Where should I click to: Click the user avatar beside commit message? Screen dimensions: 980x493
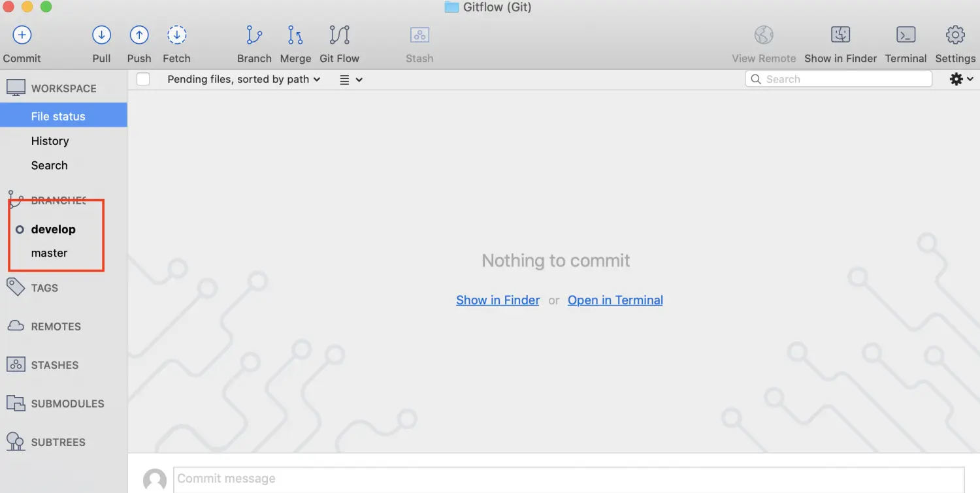click(x=155, y=480)
